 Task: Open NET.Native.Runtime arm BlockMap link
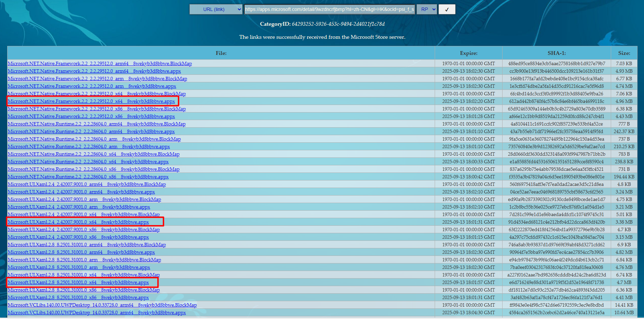94,139
